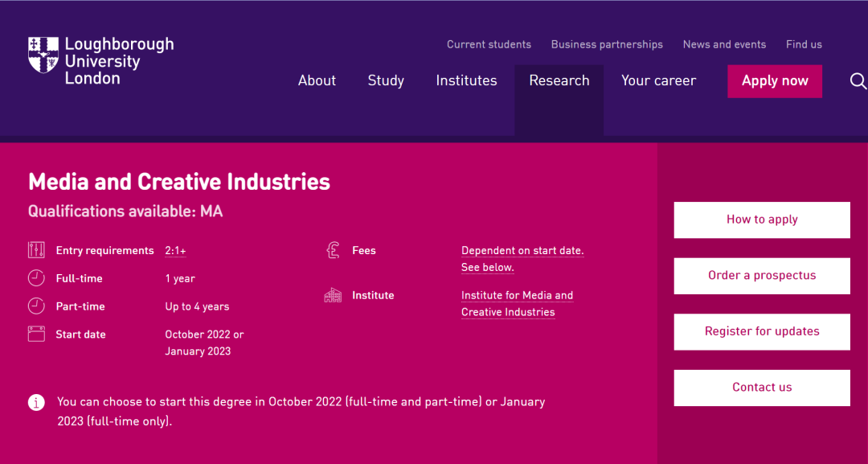Click the Full-time clock icon

(x=36, y=278)
